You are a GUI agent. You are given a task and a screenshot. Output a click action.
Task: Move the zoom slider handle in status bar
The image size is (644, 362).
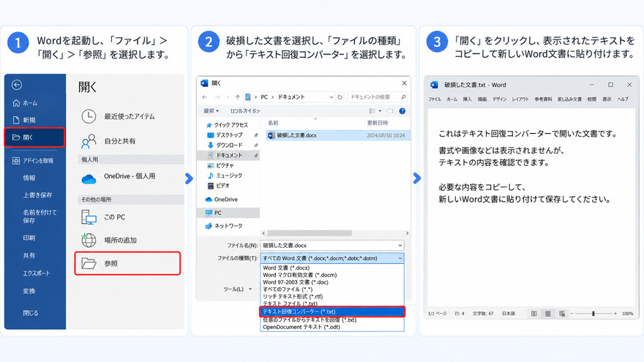click(x=593, y=314)
